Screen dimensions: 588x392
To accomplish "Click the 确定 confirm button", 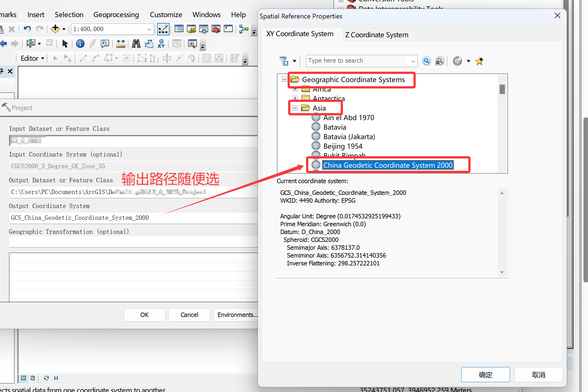I will click(485, 375).
